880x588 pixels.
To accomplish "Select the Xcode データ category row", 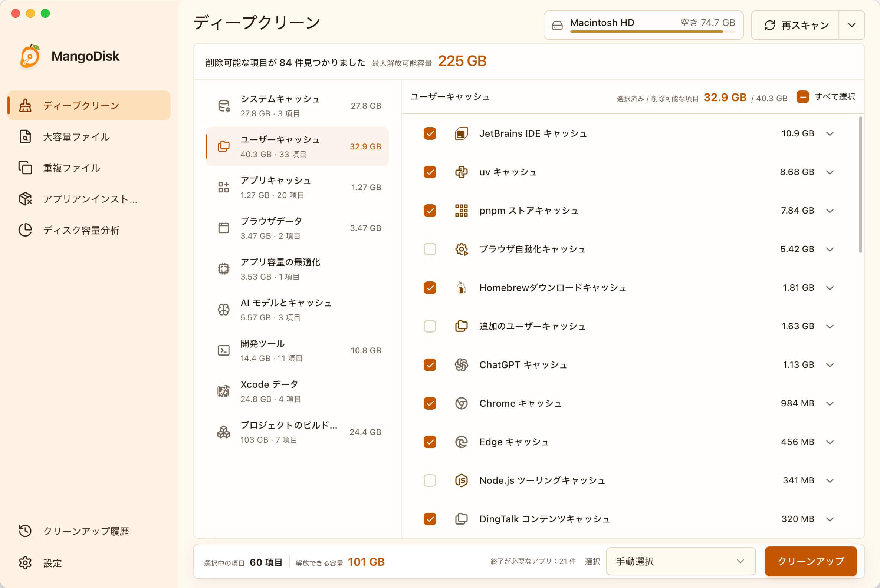I will 297,391.
